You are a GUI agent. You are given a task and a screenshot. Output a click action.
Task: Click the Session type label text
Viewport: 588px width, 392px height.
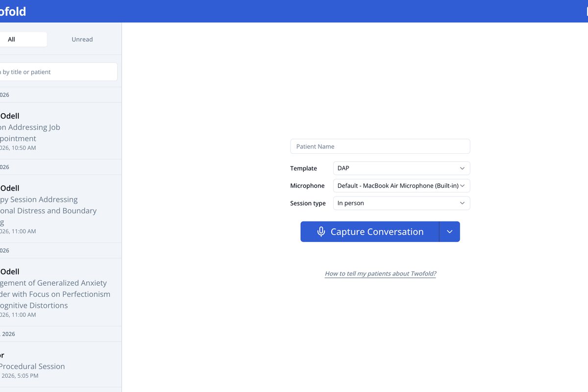pyautogui.click(x=308, y=203)
